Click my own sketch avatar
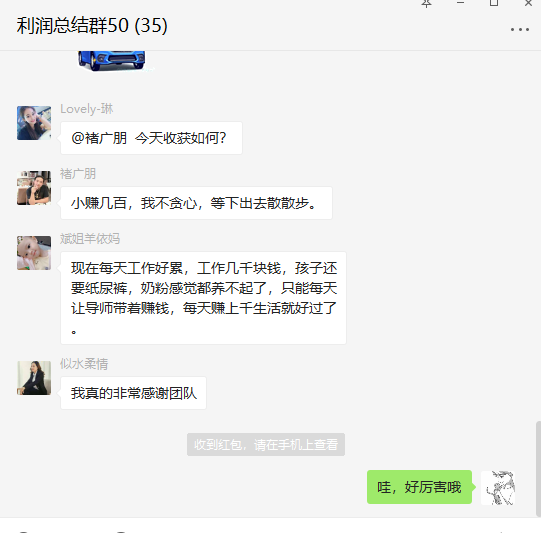This screenshot has width=541, height=533. point(498,487)
